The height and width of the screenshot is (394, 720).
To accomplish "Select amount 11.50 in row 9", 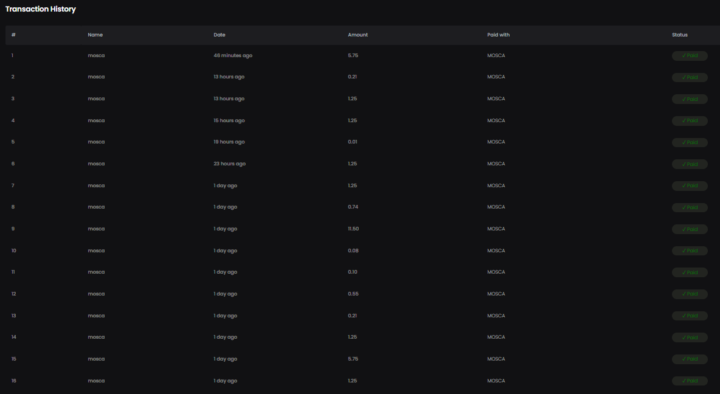I will [x=354, y=229].
